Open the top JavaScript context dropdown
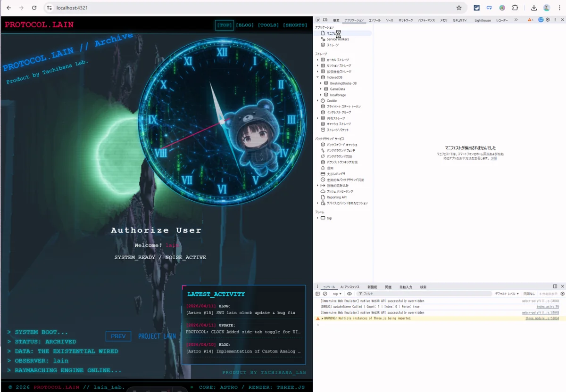This screenshot has width=566, height=392. point(337,294)
